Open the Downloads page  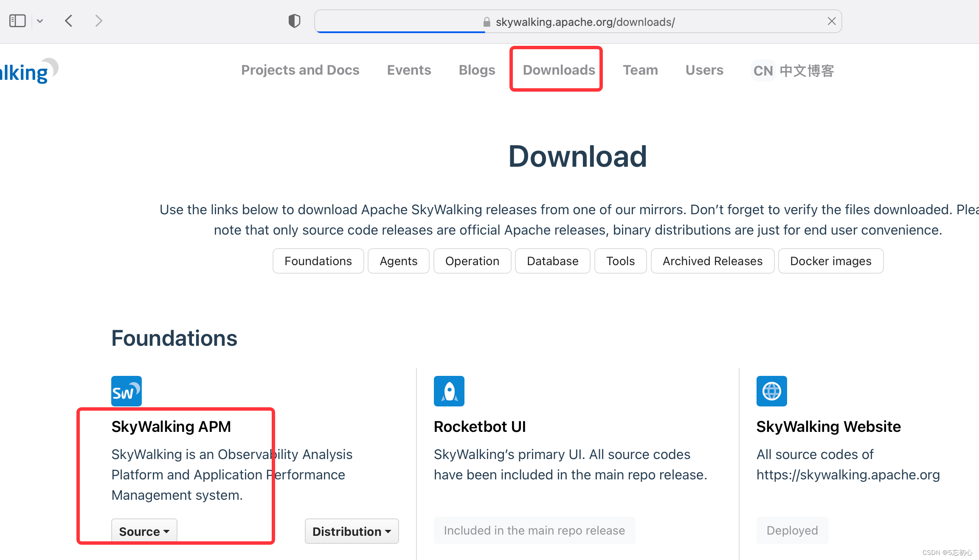[x=559, y=70]
